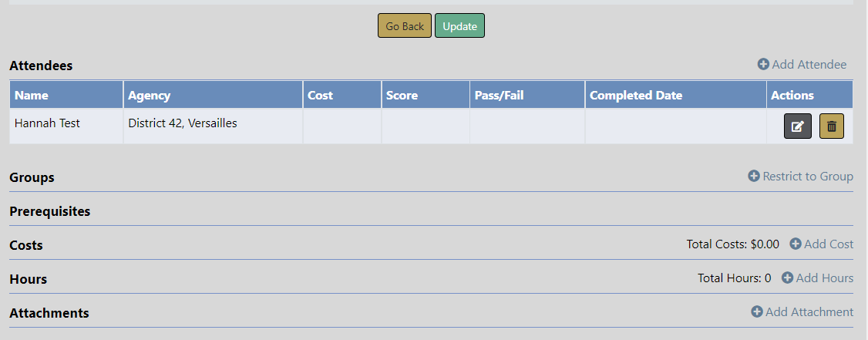Select the Restrict to Group link text
This screenshot has width=868, height=340.
tap(808, 177)
